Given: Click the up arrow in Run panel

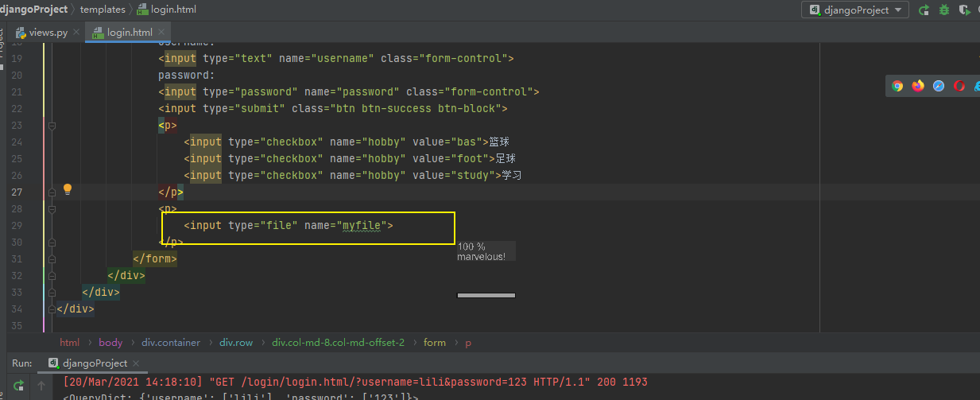Looking at the screenshot, I should tap(42, 386).
